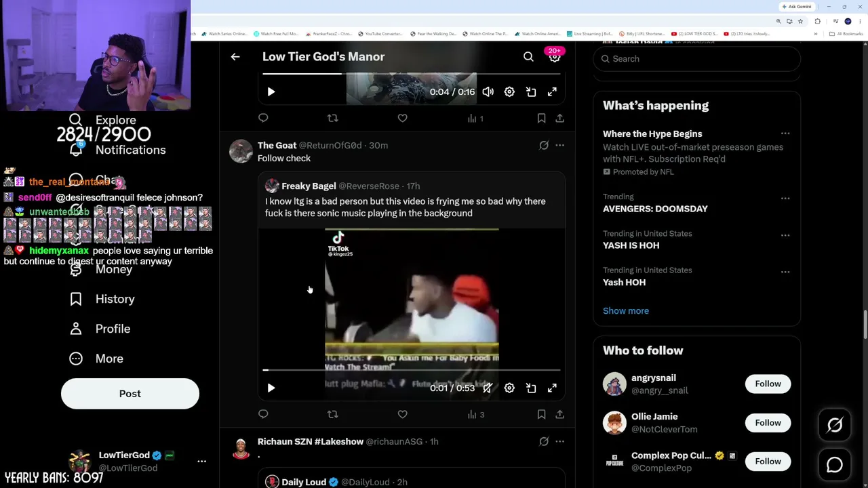868x488 pixels.
Task: Bookmark The Goat's Follow check post
Action: [541, 414]
